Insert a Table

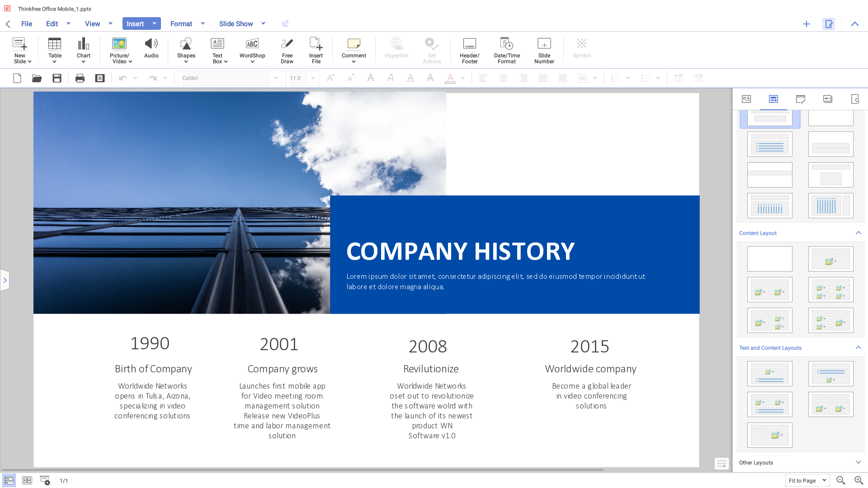tap(55, 50)
